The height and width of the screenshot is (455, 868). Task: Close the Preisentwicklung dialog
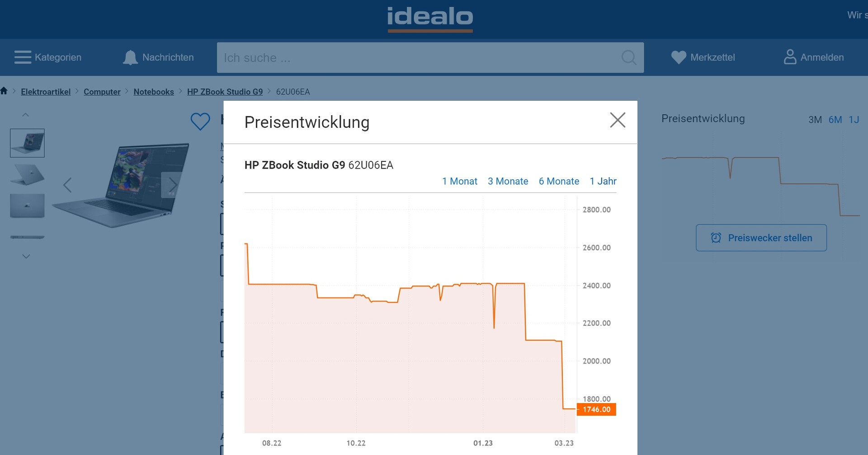coord(618,120)
